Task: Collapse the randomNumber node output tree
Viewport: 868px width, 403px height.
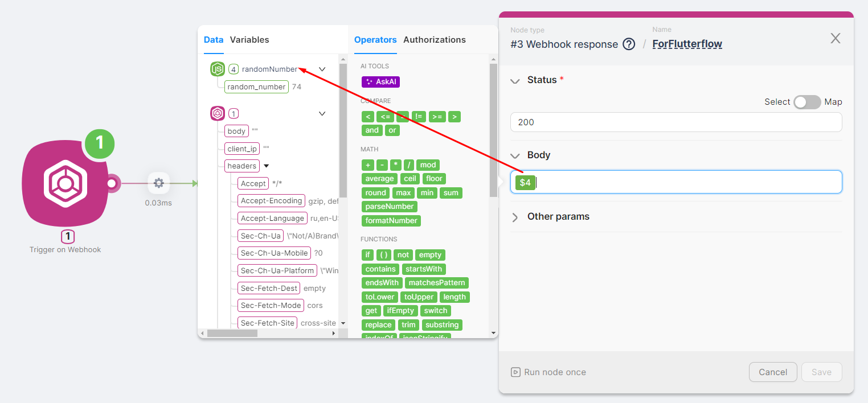Action: coord(322,69)
